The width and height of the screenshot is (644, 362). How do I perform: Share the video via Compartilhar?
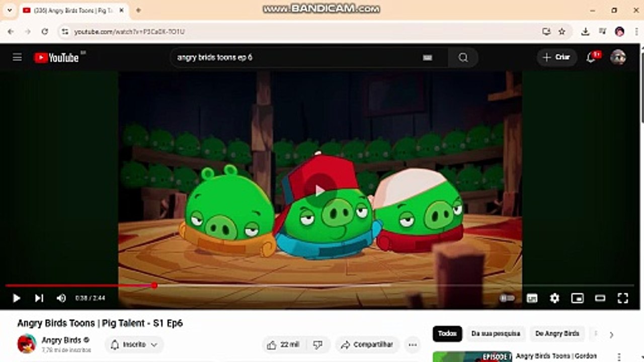367,345
